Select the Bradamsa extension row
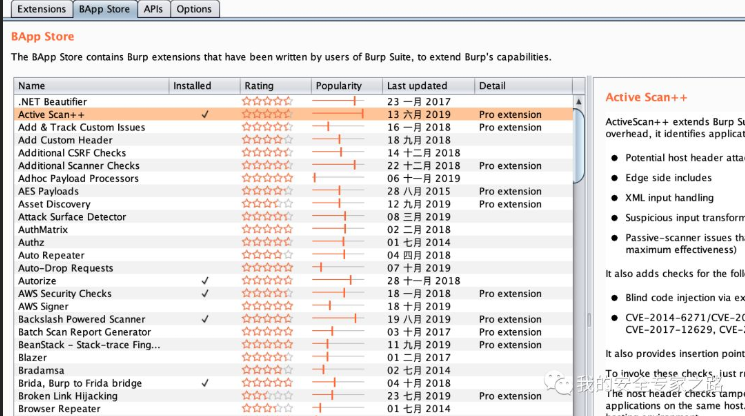The image size is (745, 416). tap(293, 371)
